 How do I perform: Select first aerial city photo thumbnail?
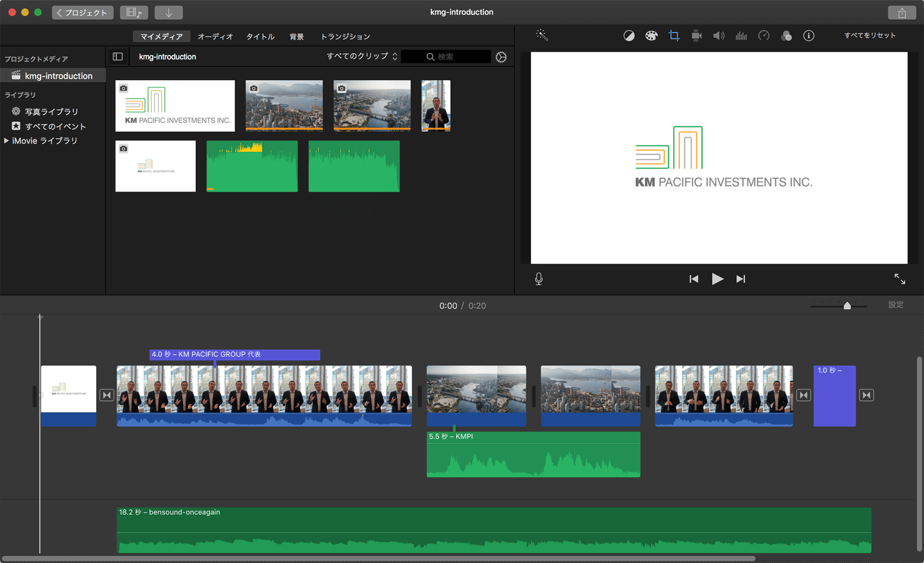point(284,105)
